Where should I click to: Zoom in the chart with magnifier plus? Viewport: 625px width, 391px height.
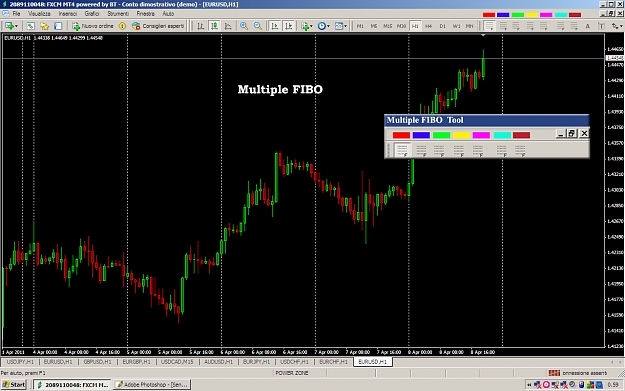[x=244, y=26]
